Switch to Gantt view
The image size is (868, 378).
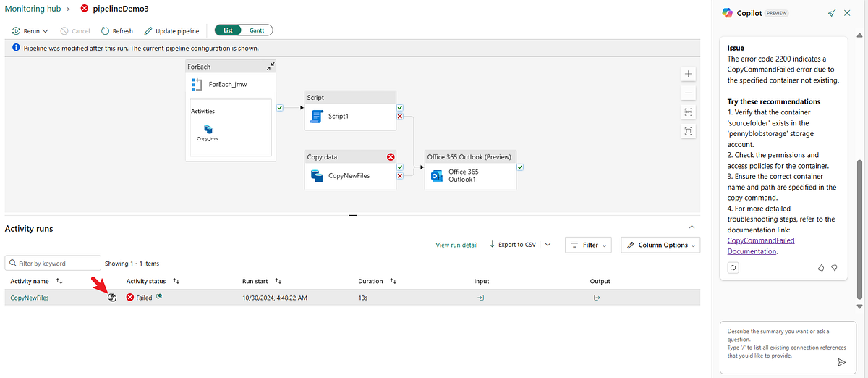[x=256, y=30]
